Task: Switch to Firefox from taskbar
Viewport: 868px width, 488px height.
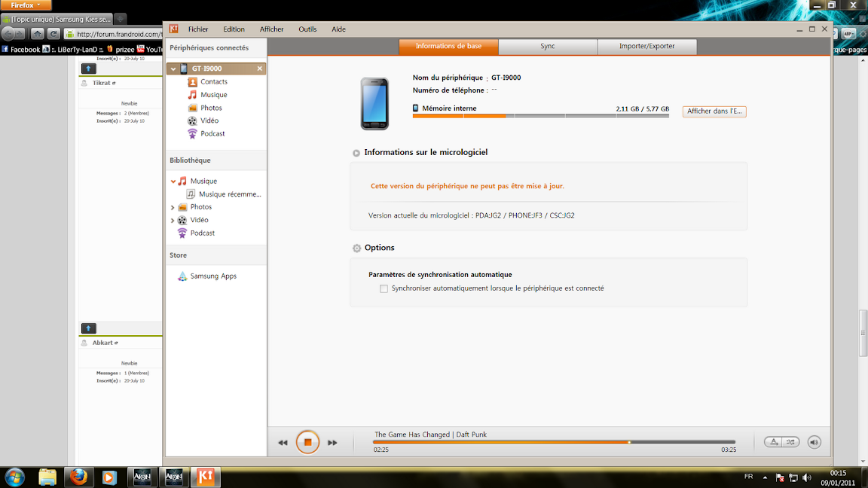Action: coord(78,477)
